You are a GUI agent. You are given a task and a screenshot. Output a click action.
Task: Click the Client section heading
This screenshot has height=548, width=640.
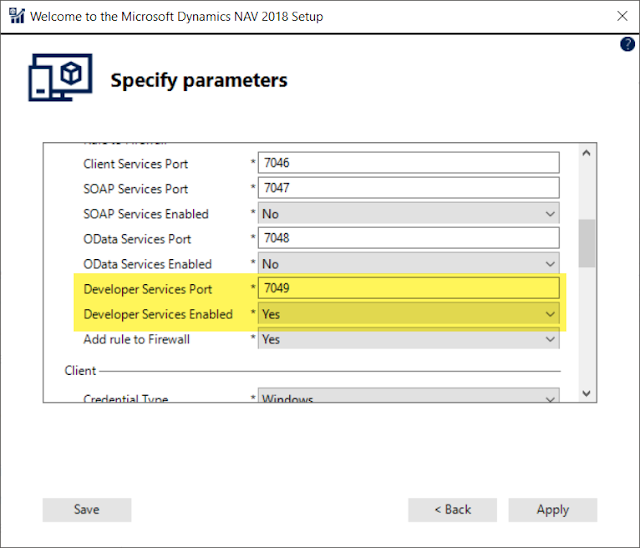coord(80,371)
